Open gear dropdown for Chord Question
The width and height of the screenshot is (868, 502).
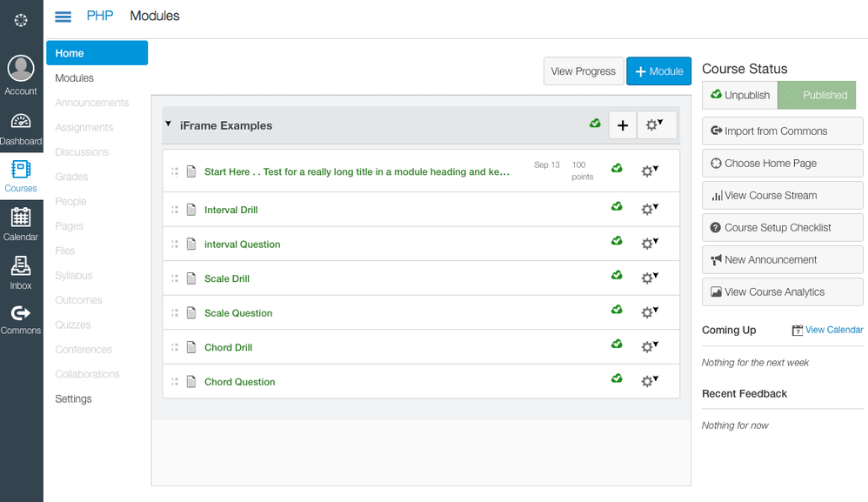(x=649, y=381)
